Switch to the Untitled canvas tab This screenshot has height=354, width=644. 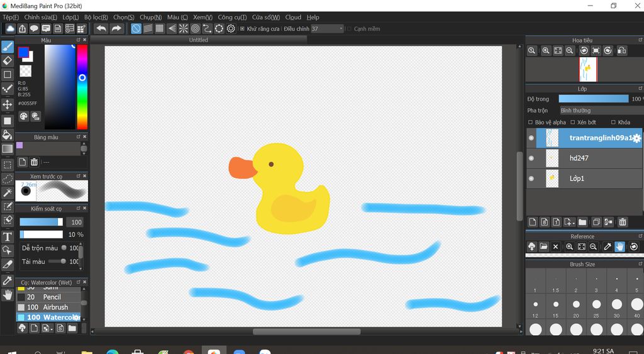click(198, 40)
